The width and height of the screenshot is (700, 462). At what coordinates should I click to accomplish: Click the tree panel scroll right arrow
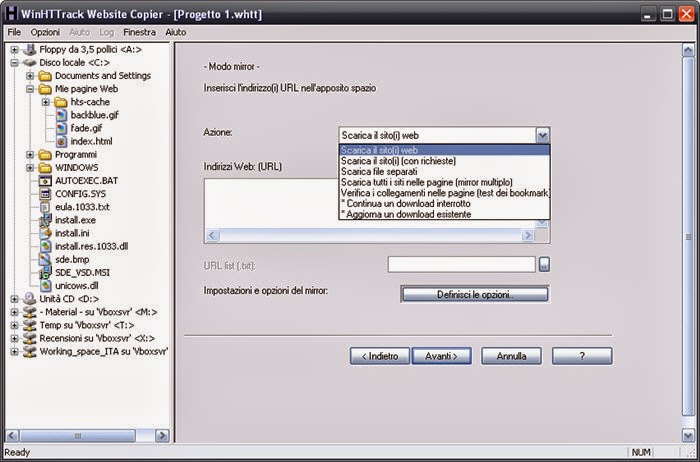tap(162, 436)
